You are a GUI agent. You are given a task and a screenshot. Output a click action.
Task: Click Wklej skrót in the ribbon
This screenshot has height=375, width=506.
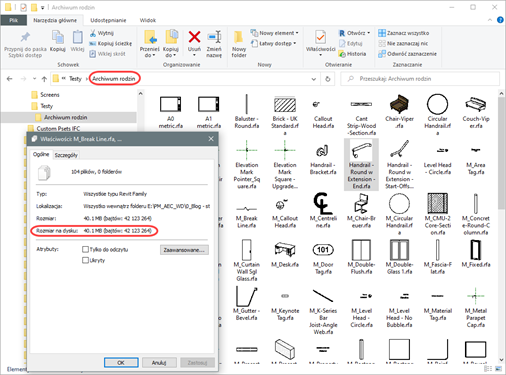[x=107, y=54]
